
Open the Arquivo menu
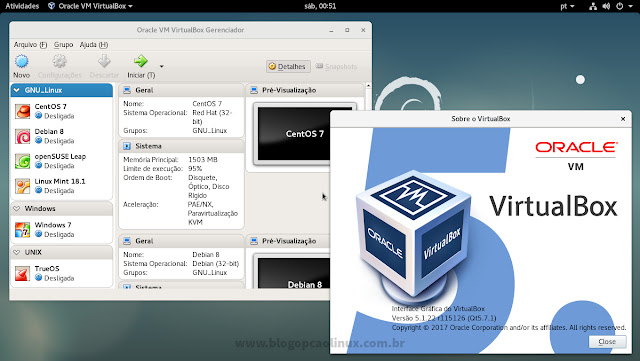(x=30, y=45)
